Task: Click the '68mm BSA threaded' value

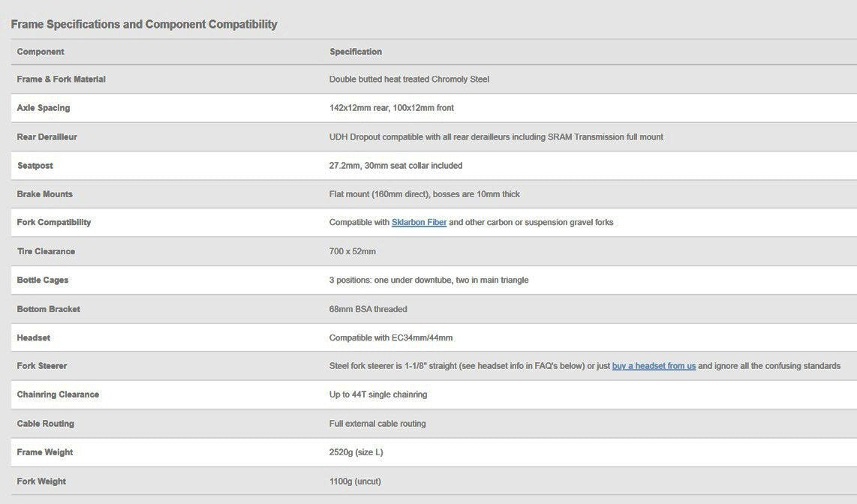Action: [368, 309]
